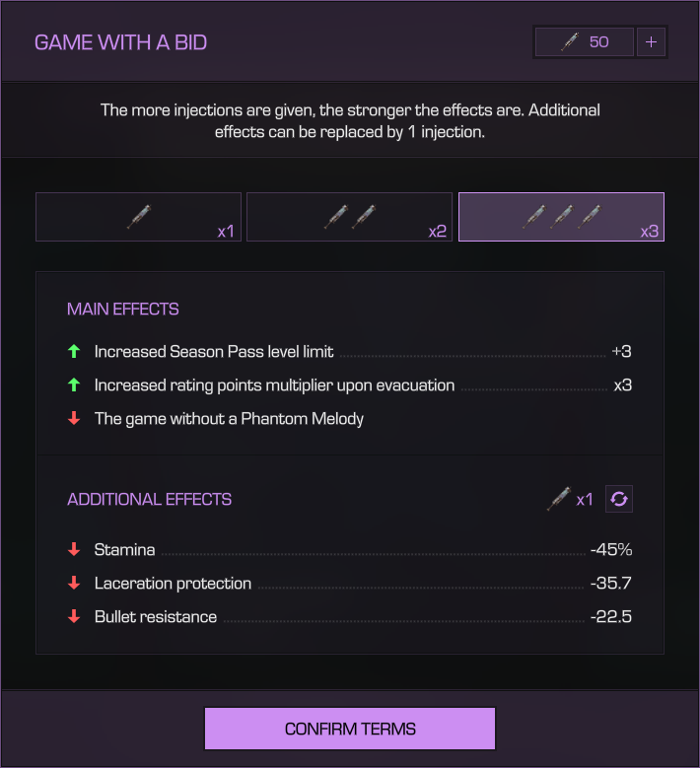This screenshot has height=768, width=700.
Task: Select the x2 double injection bid
Action: (x=349, y=217)
